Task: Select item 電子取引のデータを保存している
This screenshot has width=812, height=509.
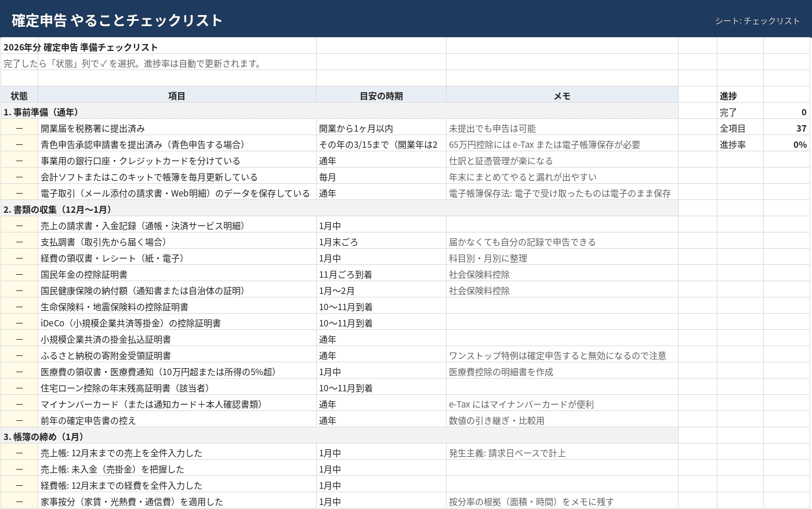Action: 177,193
